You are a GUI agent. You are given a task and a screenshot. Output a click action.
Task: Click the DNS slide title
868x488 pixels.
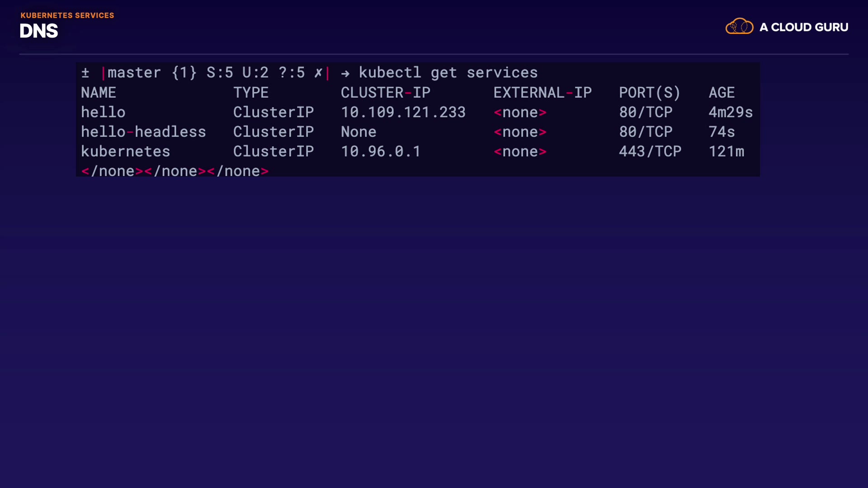pos(39,31)
